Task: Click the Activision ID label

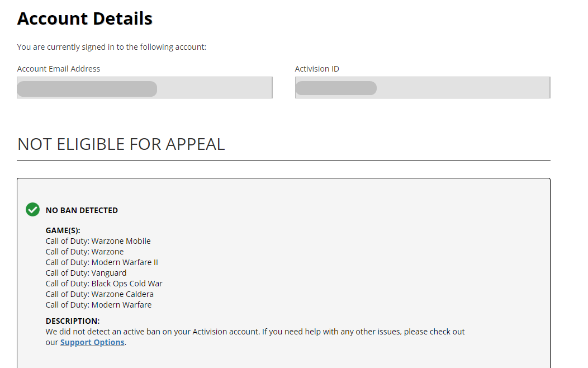Action: click(317, 69)
